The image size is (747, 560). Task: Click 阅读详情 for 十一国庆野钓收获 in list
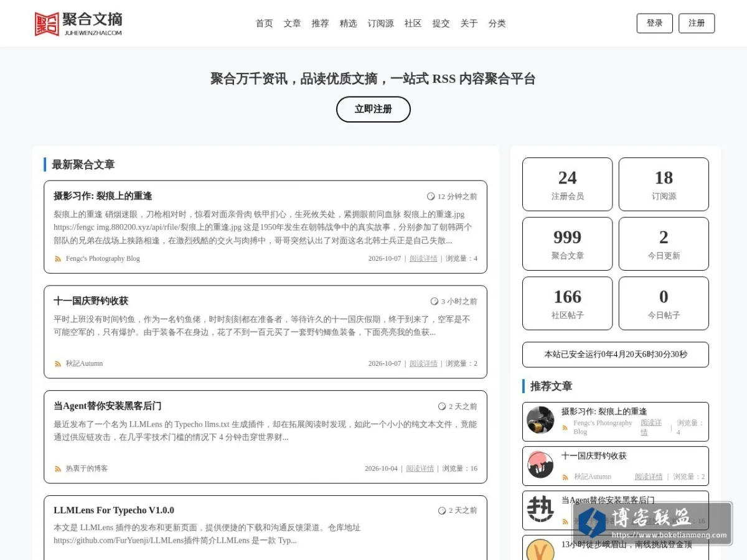423,364
